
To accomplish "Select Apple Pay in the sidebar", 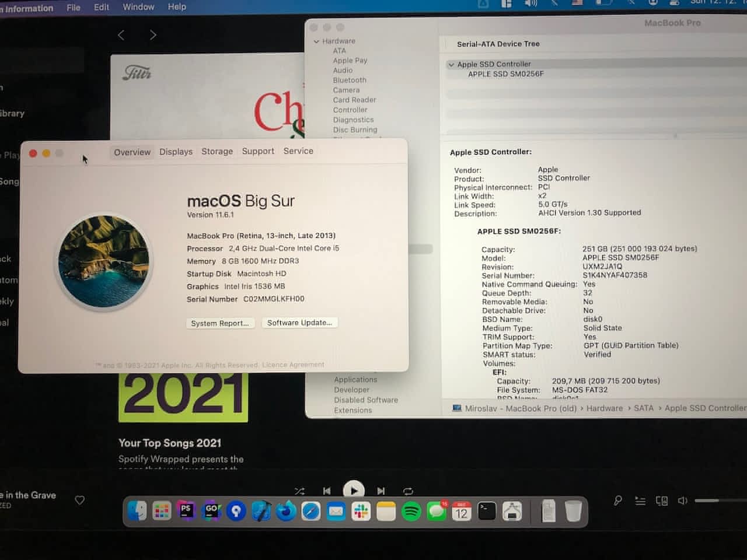I will 350,61.
